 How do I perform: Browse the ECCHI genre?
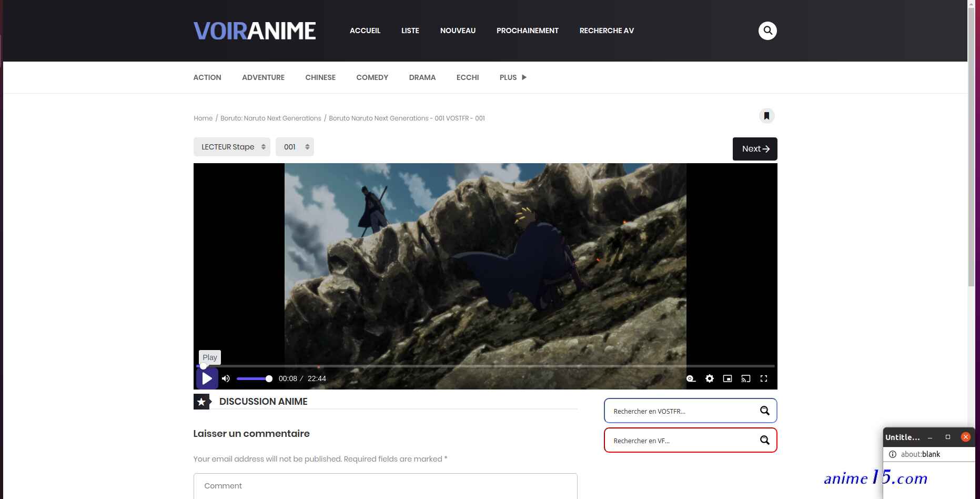[x=468, y=77]
